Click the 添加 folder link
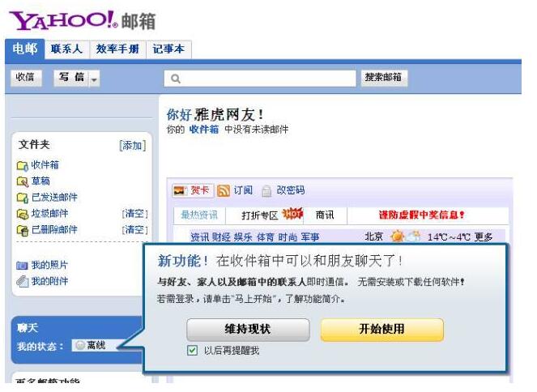 coord(132,146)
